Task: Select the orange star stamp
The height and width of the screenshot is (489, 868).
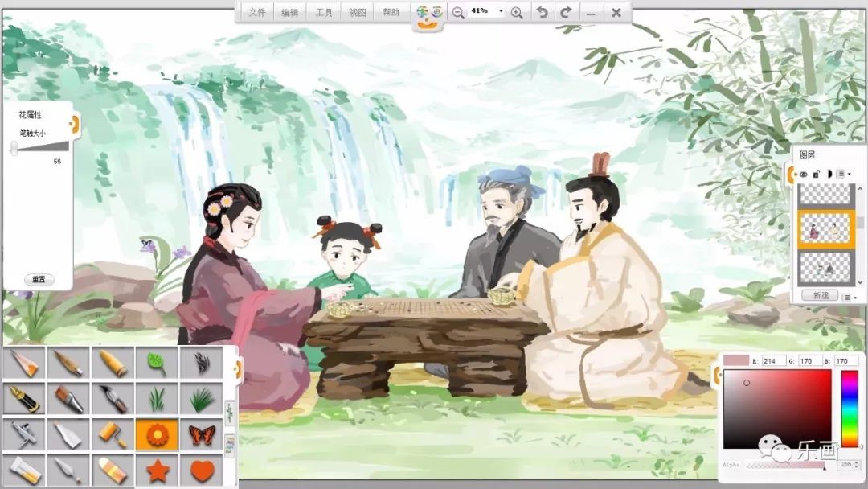Action: [x=157, y=470]
